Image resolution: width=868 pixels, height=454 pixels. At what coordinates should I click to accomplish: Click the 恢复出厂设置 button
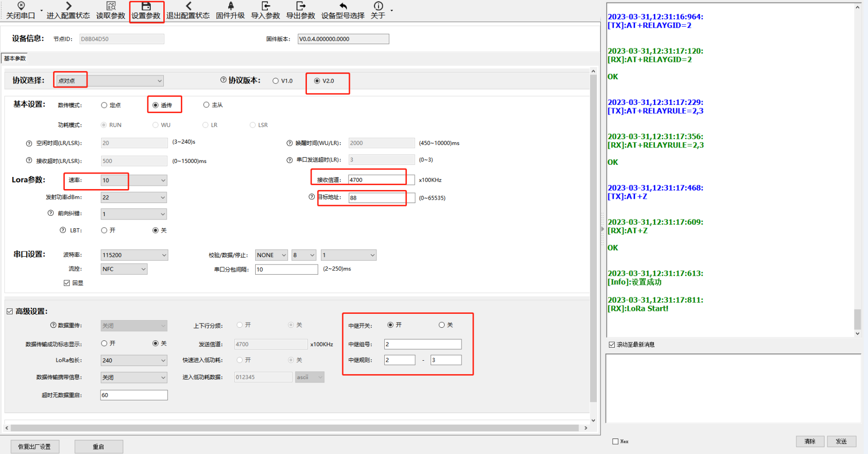(x=35, y=447)
